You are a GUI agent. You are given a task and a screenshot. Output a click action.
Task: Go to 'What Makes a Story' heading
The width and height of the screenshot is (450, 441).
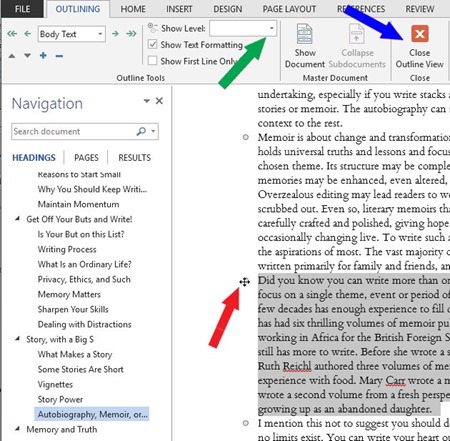[75, 354]
